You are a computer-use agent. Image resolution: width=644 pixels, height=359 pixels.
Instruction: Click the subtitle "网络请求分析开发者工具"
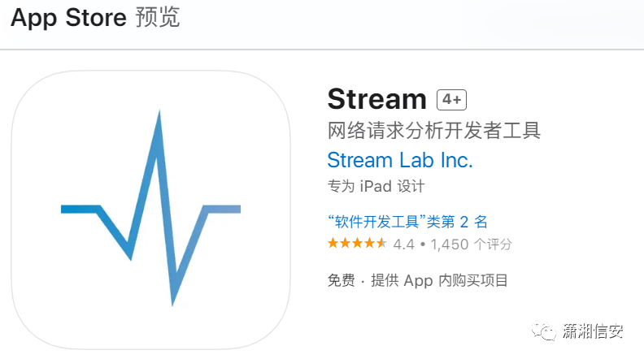[x=434, y=131]
